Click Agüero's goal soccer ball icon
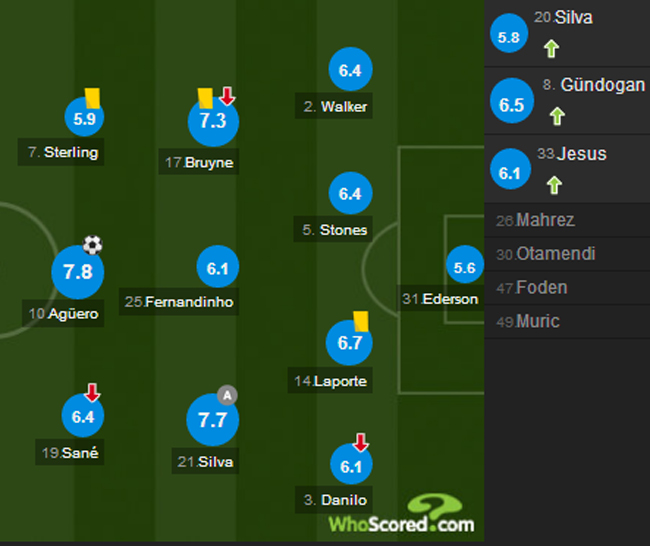This screenshot has height=546, width=650. coord(93,245)
